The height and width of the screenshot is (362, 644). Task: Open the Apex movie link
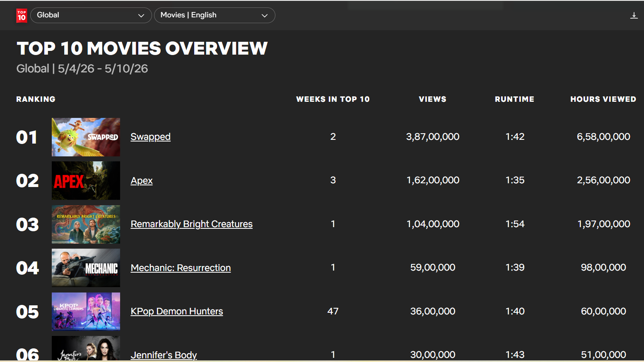tap(142, 181)
